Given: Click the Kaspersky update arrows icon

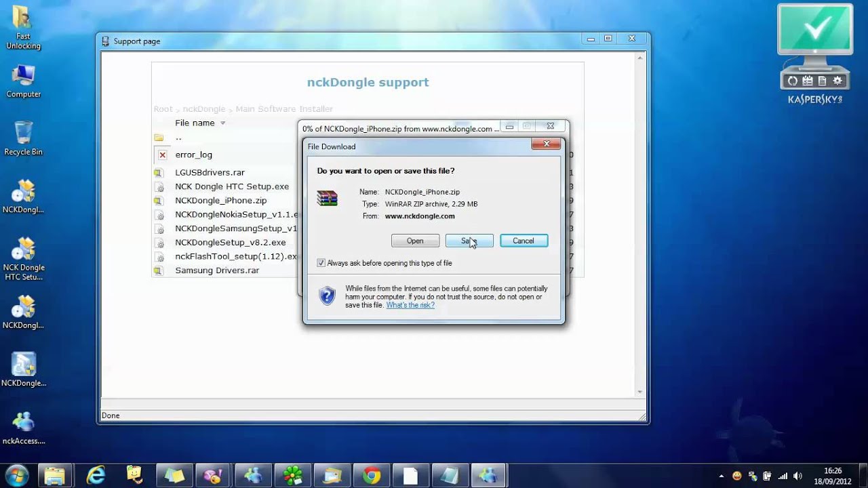Looking at the screenshot, I should pos(792,81).
